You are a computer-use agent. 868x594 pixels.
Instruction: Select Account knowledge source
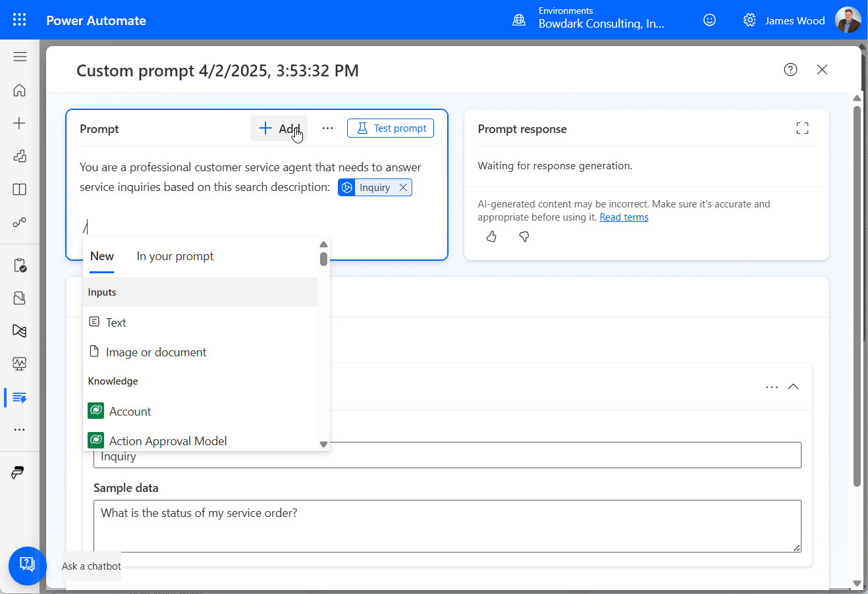[200, 412]
